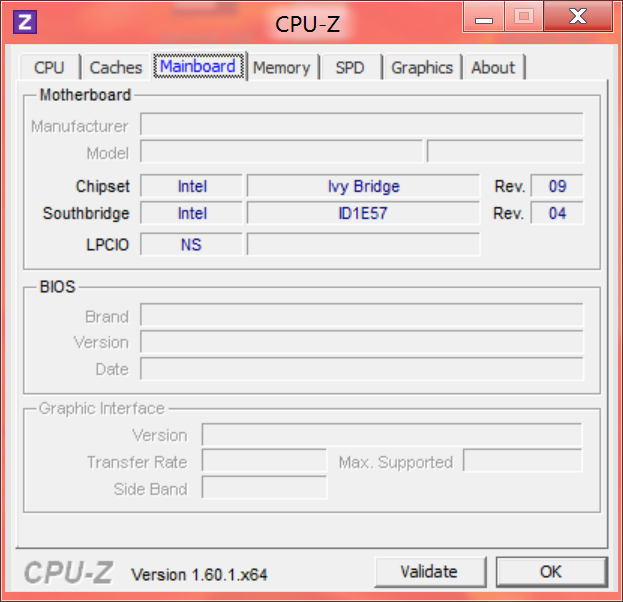Click the Southbridge ID1E57 field

coord(363,213)
